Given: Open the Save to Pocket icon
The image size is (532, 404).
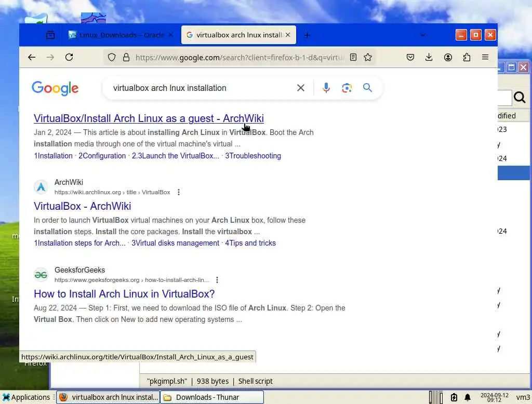Looking at the screenshot, I should coord(410,57).
